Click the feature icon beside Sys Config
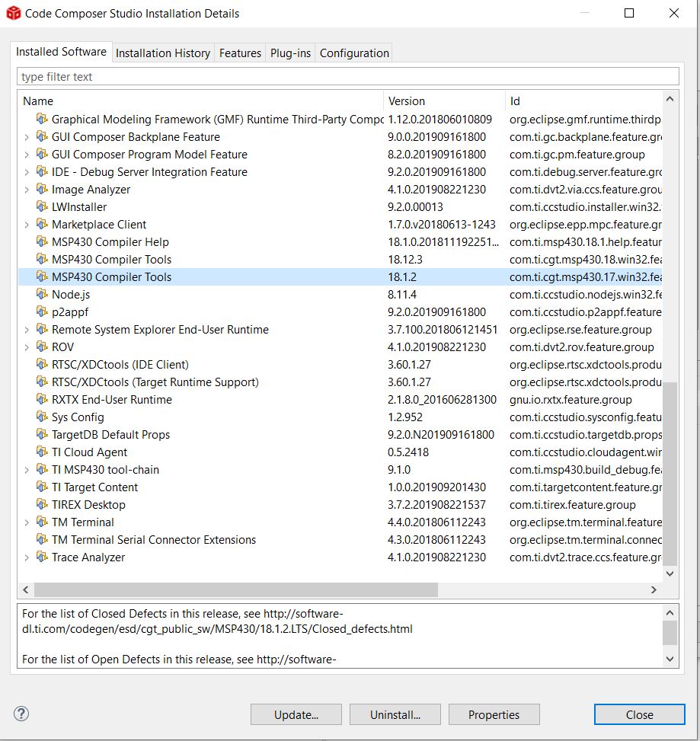 point(42,417)
